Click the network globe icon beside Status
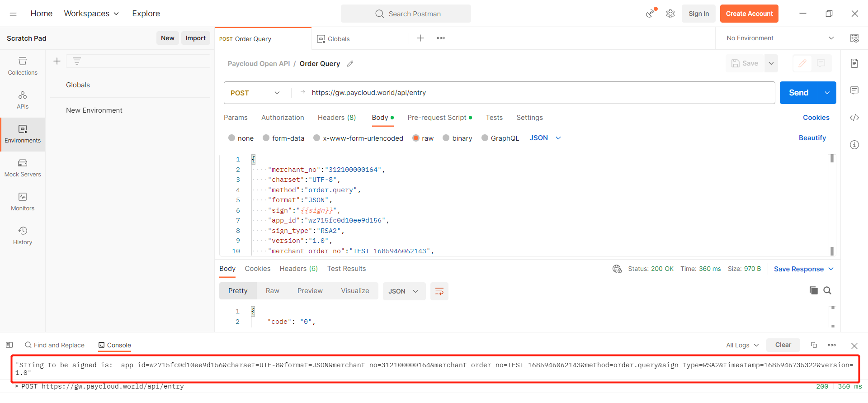Screen dimensions: 868x403 617,269
